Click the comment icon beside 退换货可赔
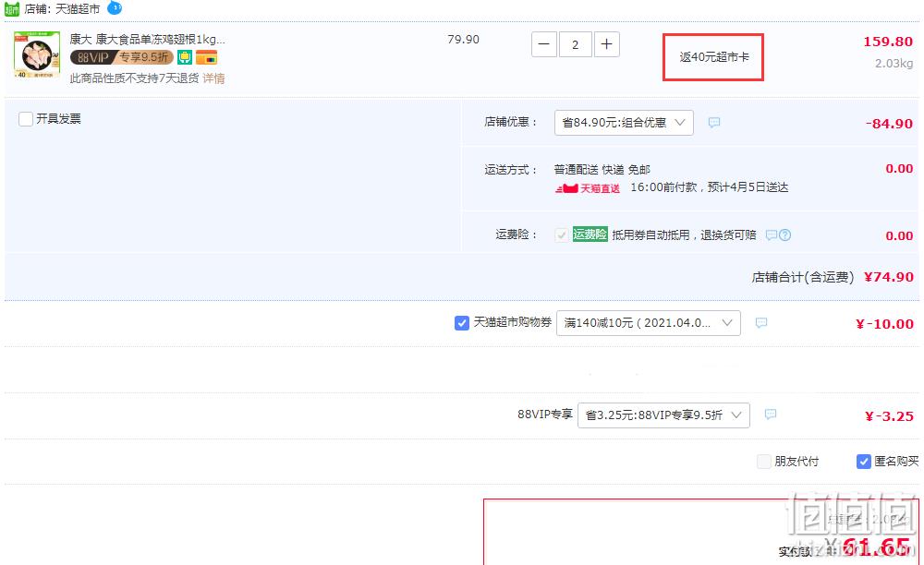924x565 pixels. [772, 234]
